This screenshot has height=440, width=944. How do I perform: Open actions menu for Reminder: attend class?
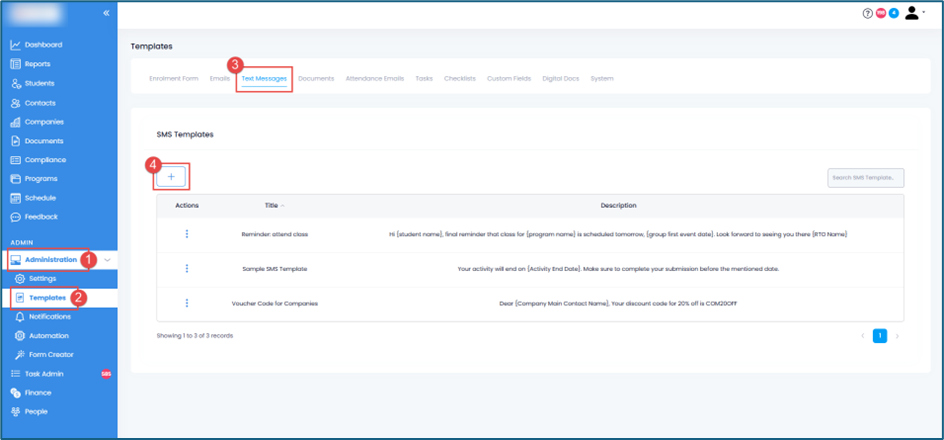[187, 234]
